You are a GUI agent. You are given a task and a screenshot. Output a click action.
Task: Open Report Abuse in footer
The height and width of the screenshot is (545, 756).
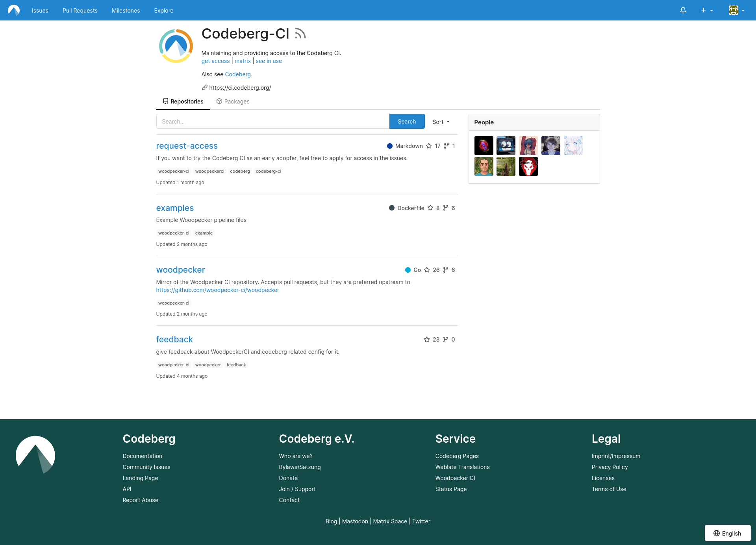(140, 500)
